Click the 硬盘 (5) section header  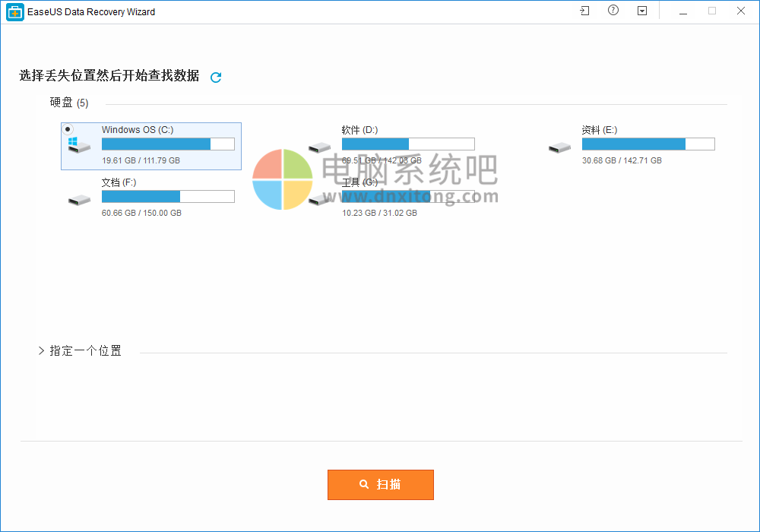tap(69, 103)
